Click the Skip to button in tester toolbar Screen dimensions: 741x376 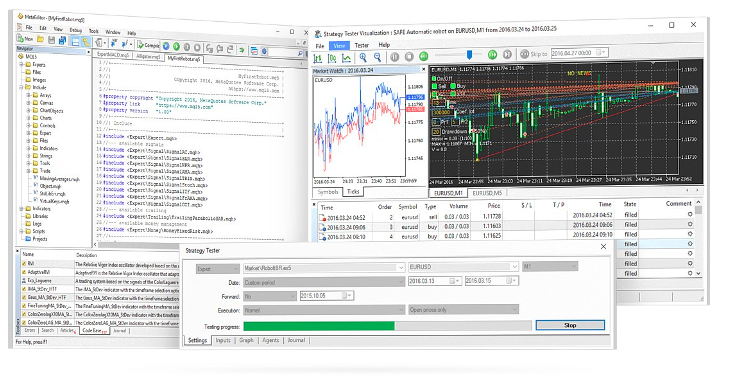click(534, 54)
